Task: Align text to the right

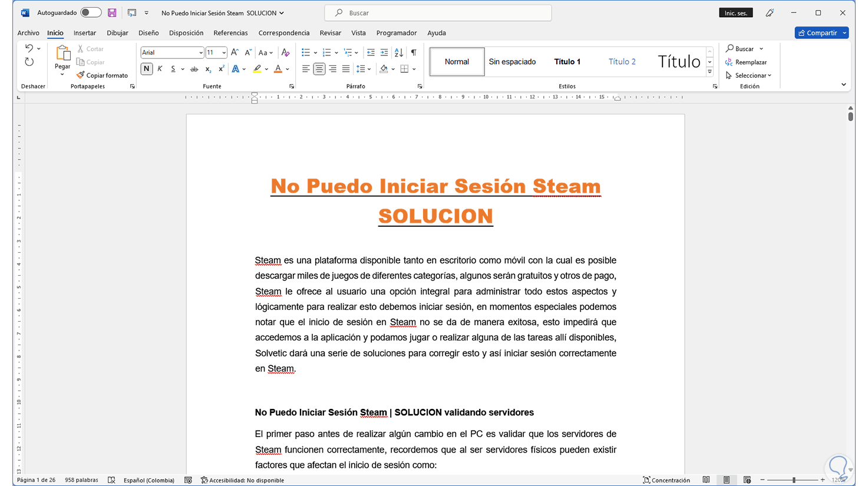Action: pyautogui.click(x=332, y=69)
